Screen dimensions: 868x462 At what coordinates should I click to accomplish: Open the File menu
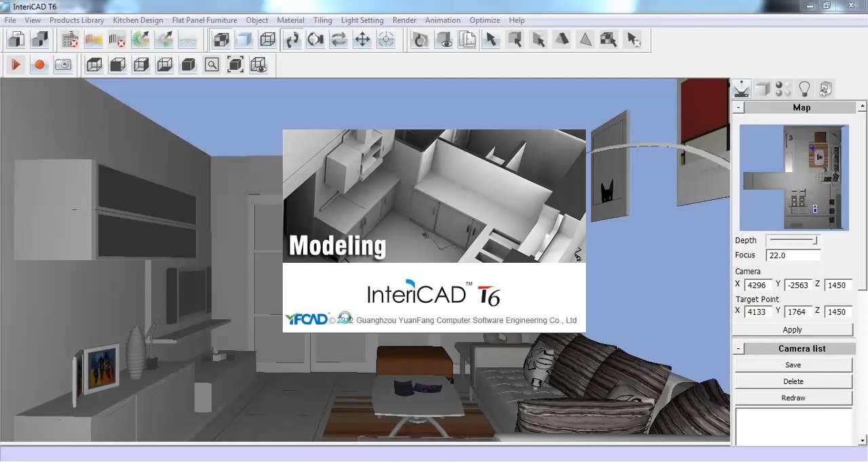pos(10,20)
